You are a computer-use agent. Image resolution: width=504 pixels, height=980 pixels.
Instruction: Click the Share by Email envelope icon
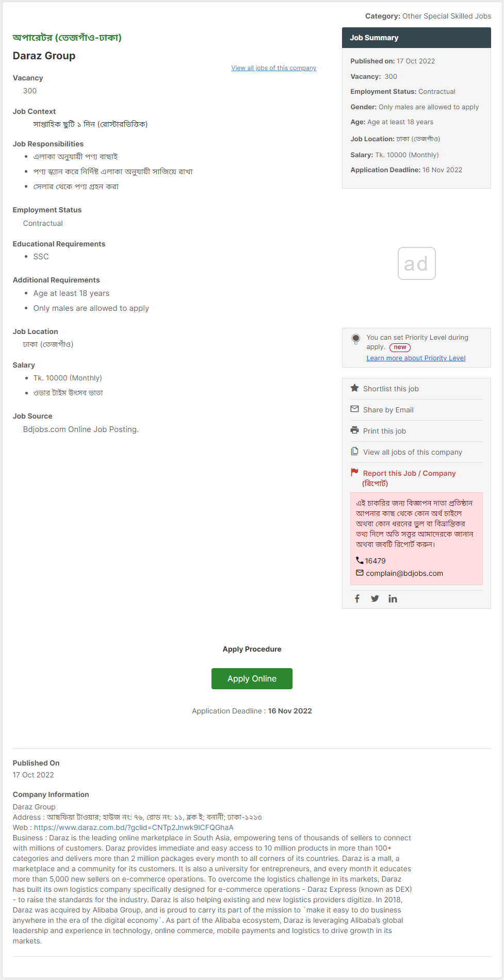click(x=354, y=409)
